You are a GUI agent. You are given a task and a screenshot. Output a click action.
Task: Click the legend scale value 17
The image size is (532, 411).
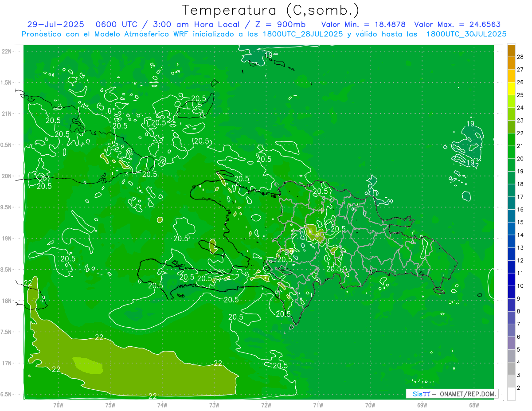(x=520, y=197)
